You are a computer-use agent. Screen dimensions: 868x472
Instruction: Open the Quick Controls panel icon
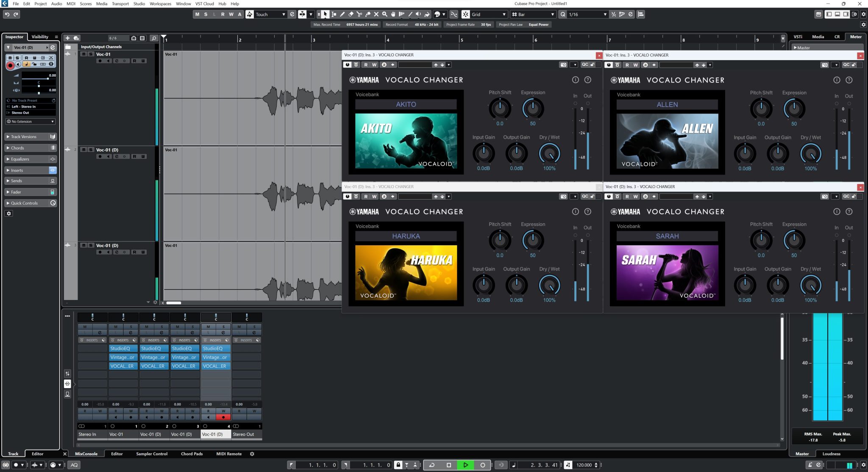(53, 203)
